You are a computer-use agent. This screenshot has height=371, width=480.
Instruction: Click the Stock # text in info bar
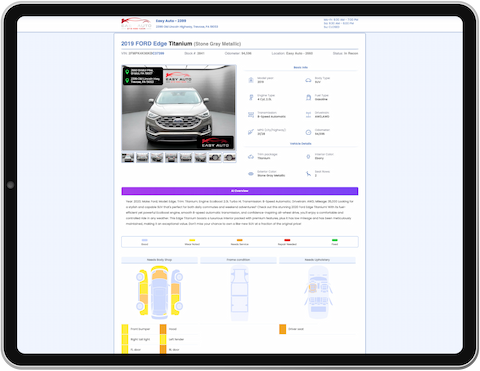194,53
